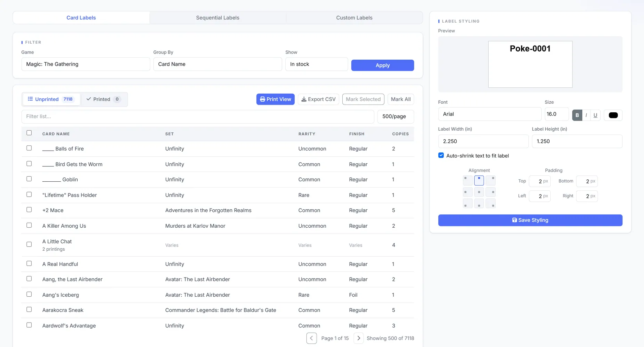
Task: Open the Group By dropdown
Action: pos(218,64)
